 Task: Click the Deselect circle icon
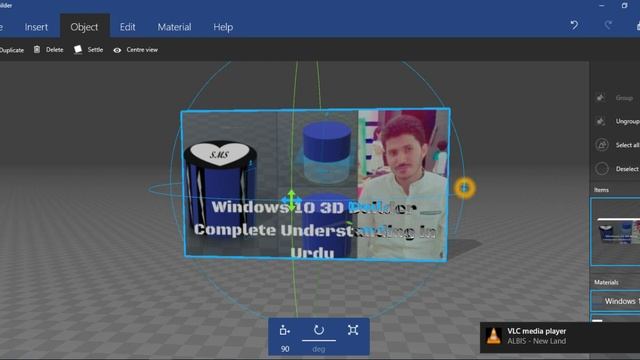click(602, 169)
